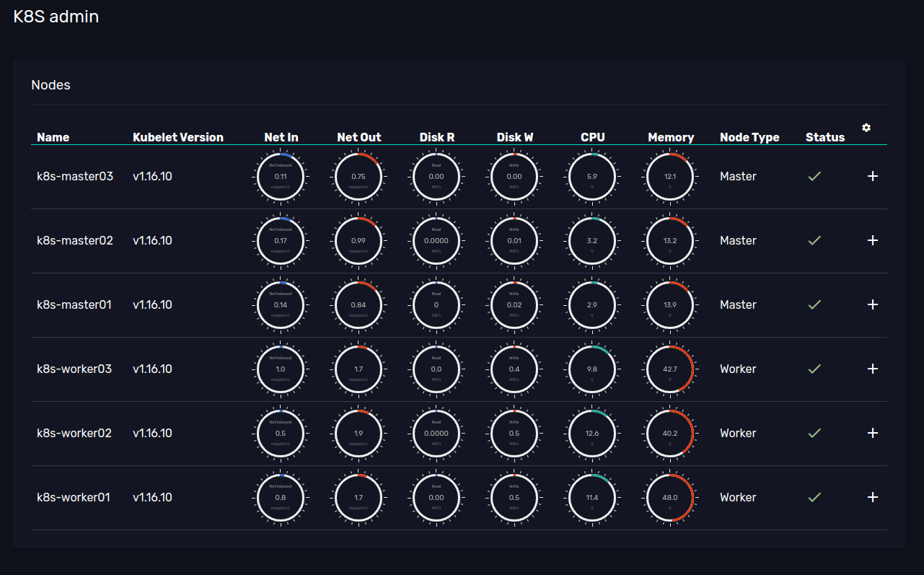Expand the k8s-worker03 row with plus
The image size is (924, 575).
point(873,369)
